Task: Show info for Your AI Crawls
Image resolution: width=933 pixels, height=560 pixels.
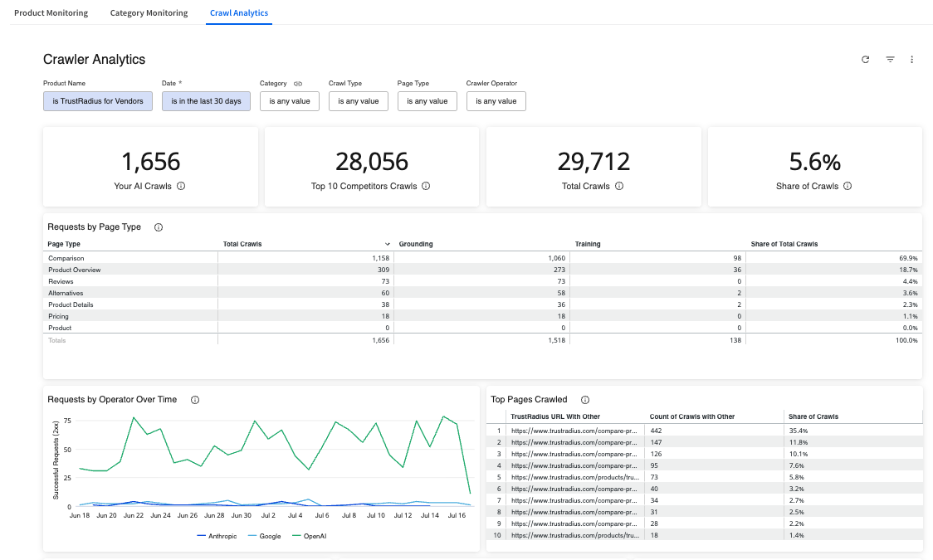Action: point(181,186)
